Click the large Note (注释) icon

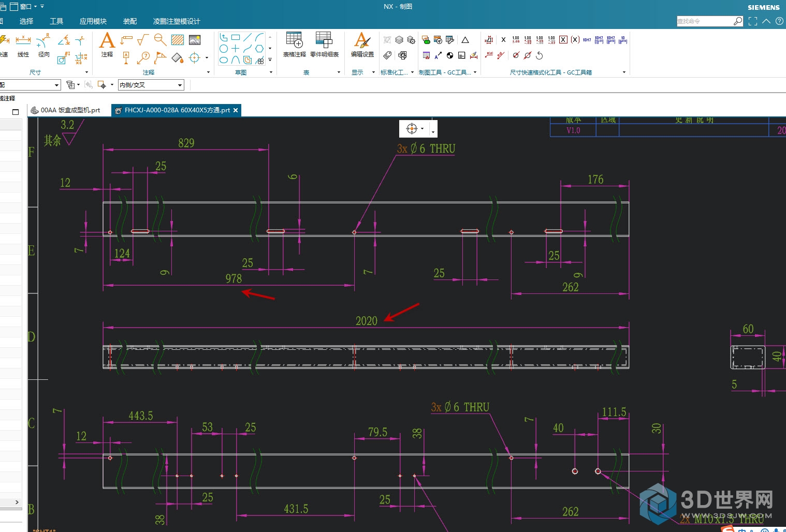(x=107, y=45)
